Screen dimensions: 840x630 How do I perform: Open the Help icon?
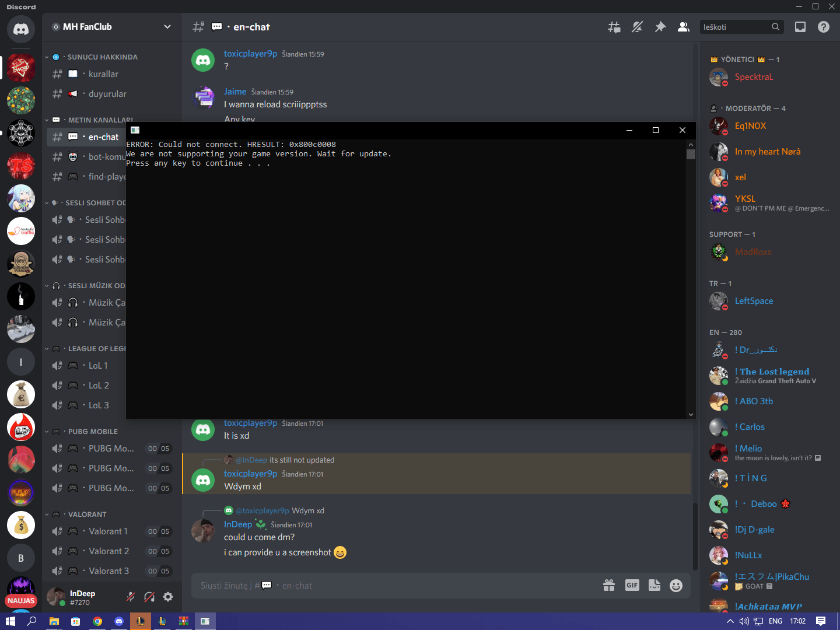[x=824, y=27]
